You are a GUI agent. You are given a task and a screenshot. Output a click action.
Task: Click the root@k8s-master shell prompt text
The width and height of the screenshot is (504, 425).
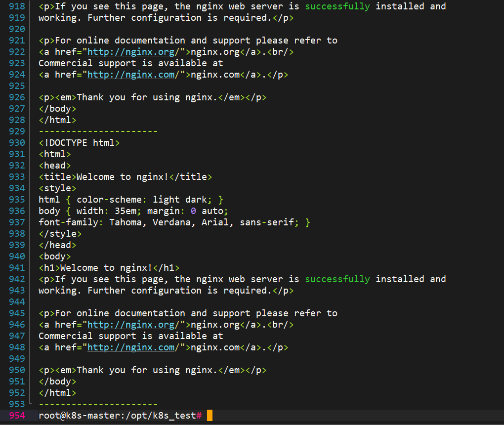[119, 416]
